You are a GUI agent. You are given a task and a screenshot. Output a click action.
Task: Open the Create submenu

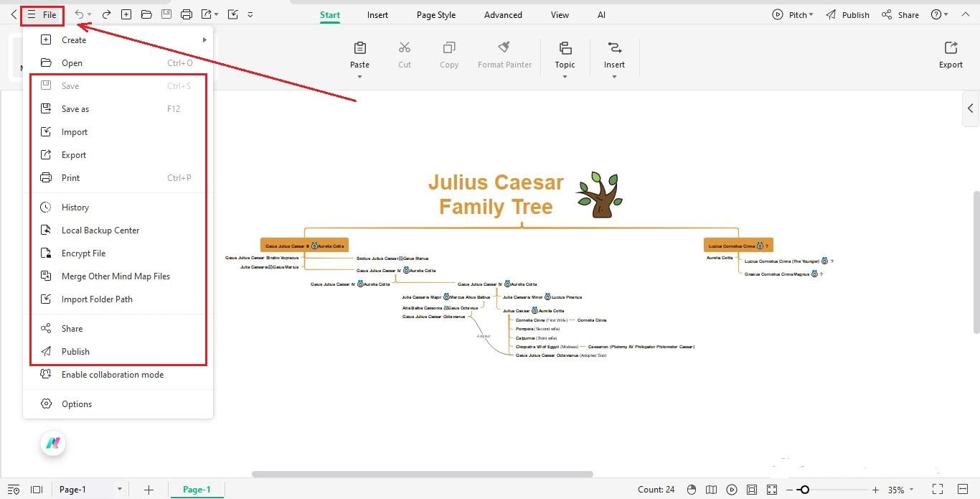coord(118,40)
